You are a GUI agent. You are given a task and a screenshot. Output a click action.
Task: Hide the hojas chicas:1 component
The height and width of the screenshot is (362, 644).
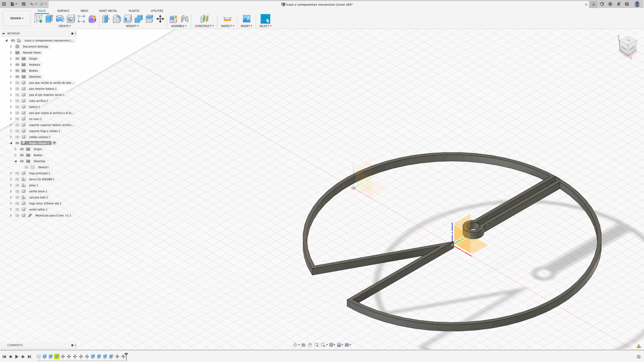17,143
